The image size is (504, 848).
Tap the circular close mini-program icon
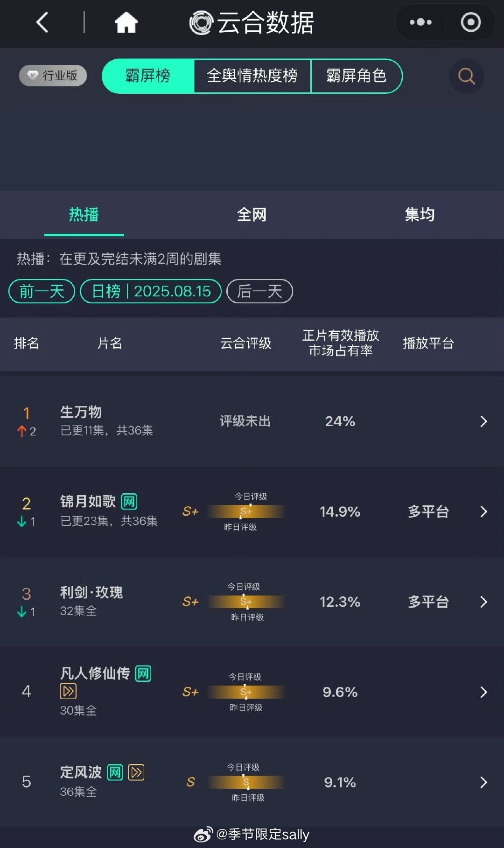[470, 22]
